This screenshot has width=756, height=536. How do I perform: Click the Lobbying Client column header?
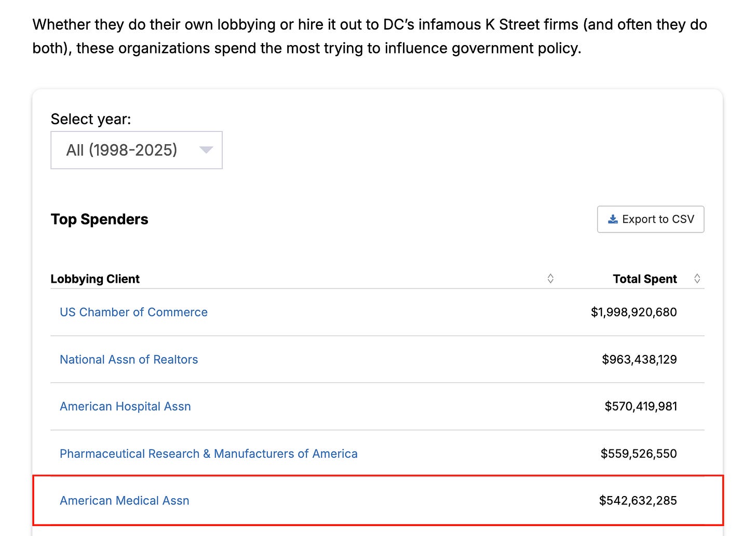point(95,279)
